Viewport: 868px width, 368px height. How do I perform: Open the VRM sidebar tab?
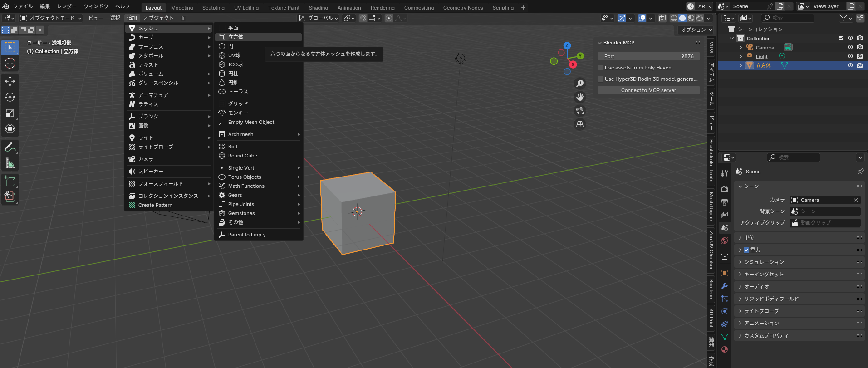(x=711, y=47)
